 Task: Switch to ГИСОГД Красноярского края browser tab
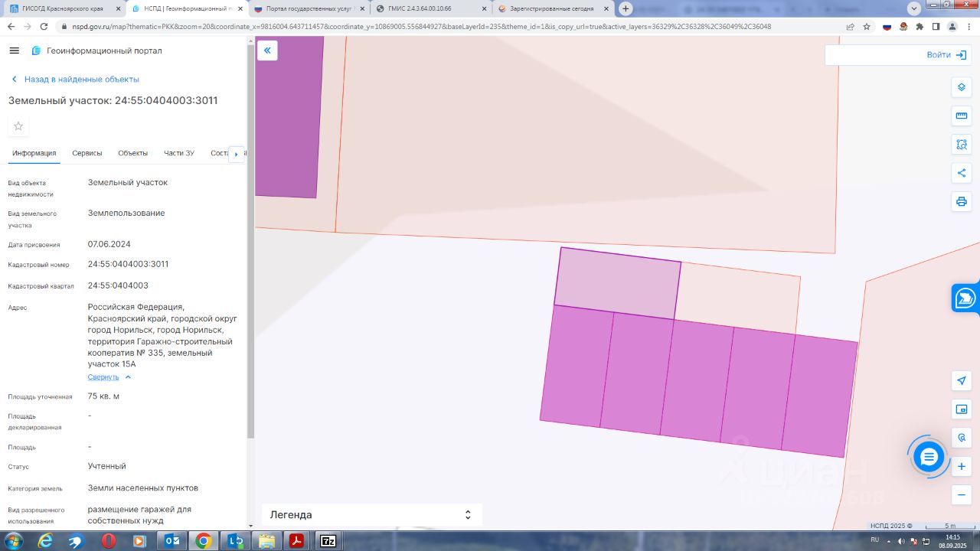point(64,8)
